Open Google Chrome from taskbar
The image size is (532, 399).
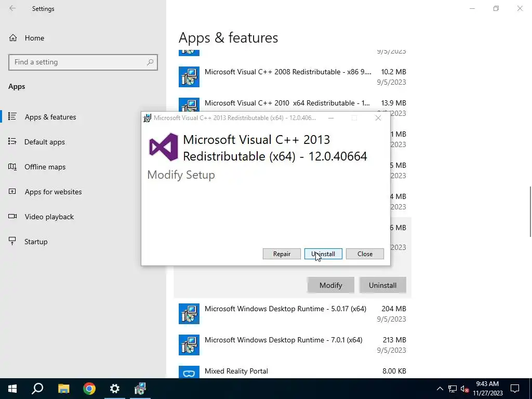(x=89, y=389)
